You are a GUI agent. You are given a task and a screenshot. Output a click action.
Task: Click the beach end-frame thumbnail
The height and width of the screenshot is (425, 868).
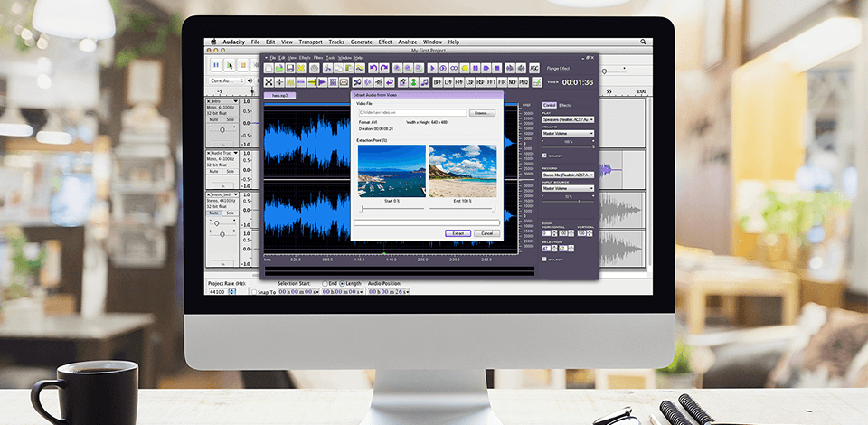pyautogui.click(x=463, y=171)
